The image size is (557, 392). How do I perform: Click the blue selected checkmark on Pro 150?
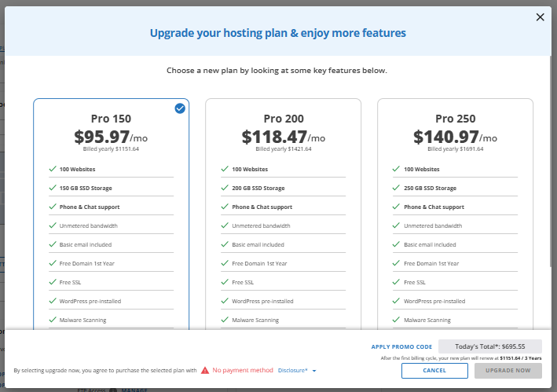(x=180, y=108)
